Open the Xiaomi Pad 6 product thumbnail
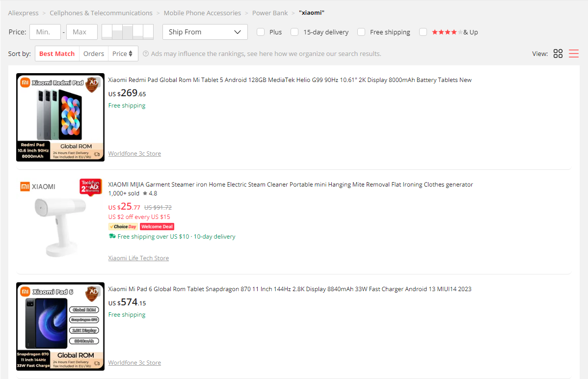588x379 pixels. tap(60, 326)
